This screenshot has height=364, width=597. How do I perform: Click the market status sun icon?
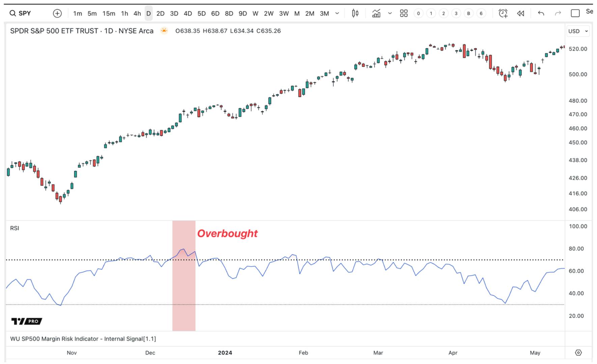coord(164,31)
